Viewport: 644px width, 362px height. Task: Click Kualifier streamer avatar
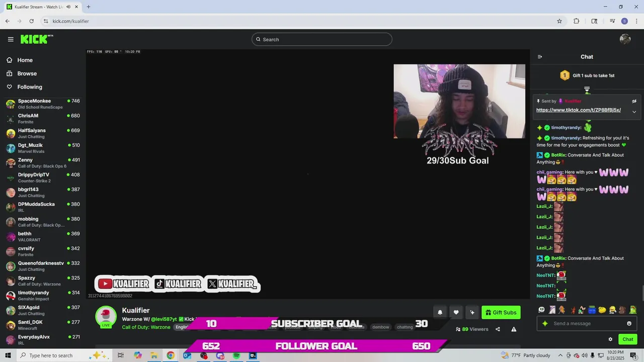(x=106, y=316)
